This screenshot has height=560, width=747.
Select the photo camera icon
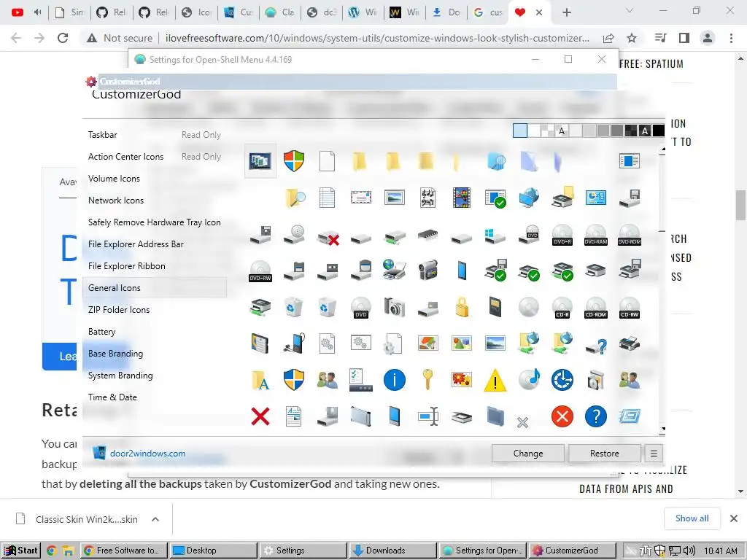(x=395, y=307)
